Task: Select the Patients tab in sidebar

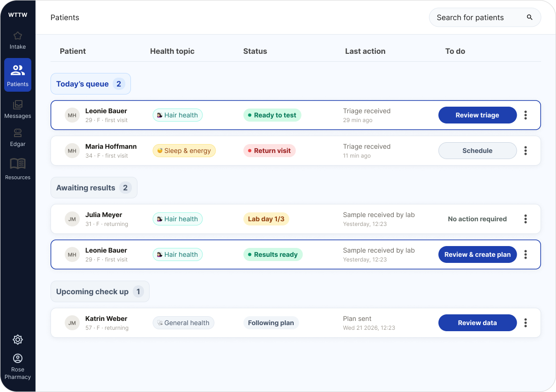Action: [18, 75]
